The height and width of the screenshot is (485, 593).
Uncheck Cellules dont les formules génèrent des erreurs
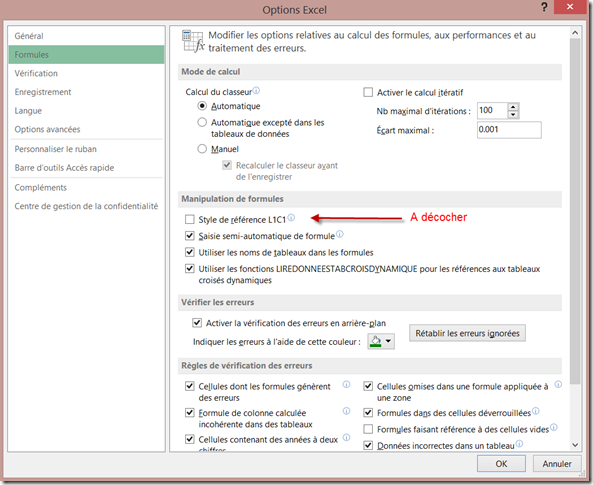(x=190, y=386)
